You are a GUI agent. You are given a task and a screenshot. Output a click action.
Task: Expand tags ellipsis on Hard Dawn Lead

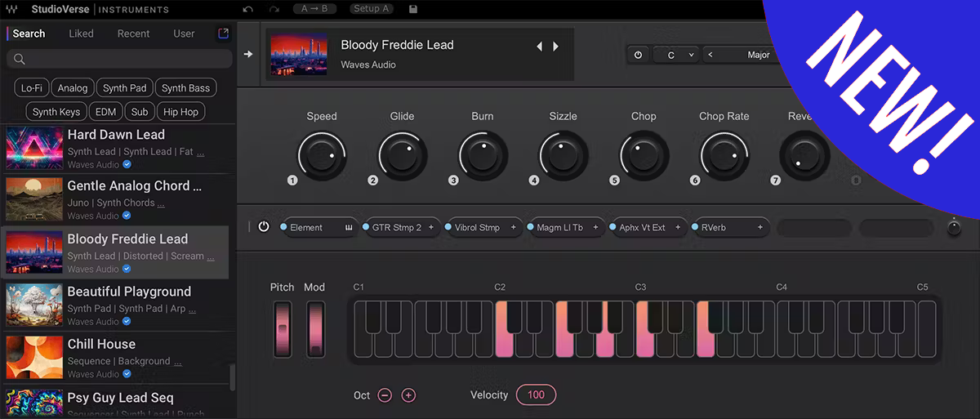pyautogui.click(x=201, y=152)
